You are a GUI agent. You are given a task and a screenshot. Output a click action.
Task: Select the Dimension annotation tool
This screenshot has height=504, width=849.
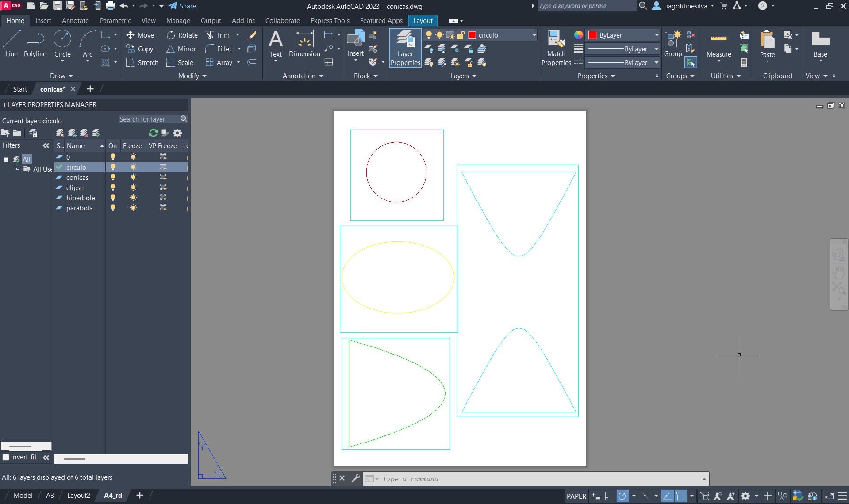(304, 44)
